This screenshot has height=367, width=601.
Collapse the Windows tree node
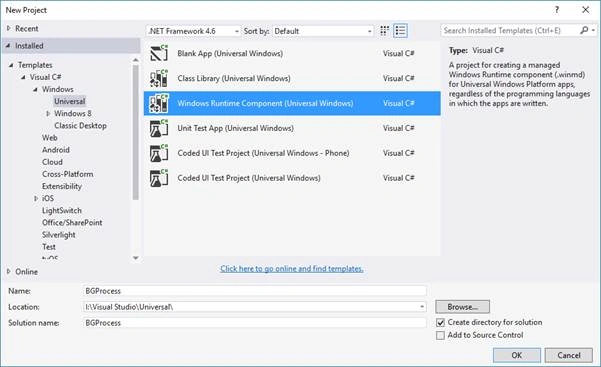click(35, 89)
